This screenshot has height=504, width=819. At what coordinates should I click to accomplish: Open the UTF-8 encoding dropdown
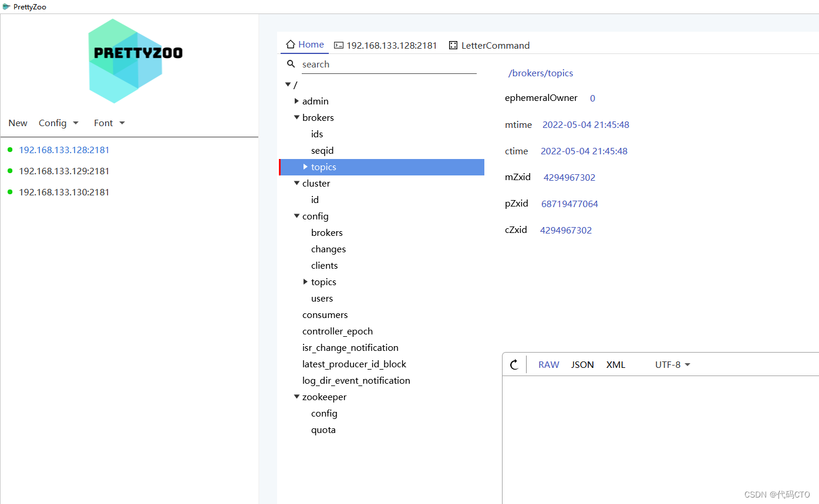click(673, 364)
